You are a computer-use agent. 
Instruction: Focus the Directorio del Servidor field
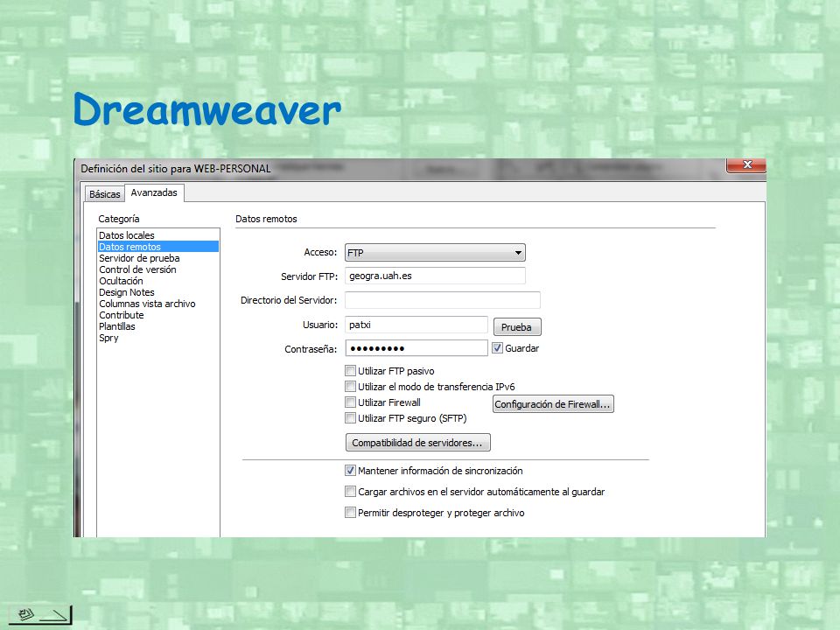pyautogui.click(x=443, y=300)
